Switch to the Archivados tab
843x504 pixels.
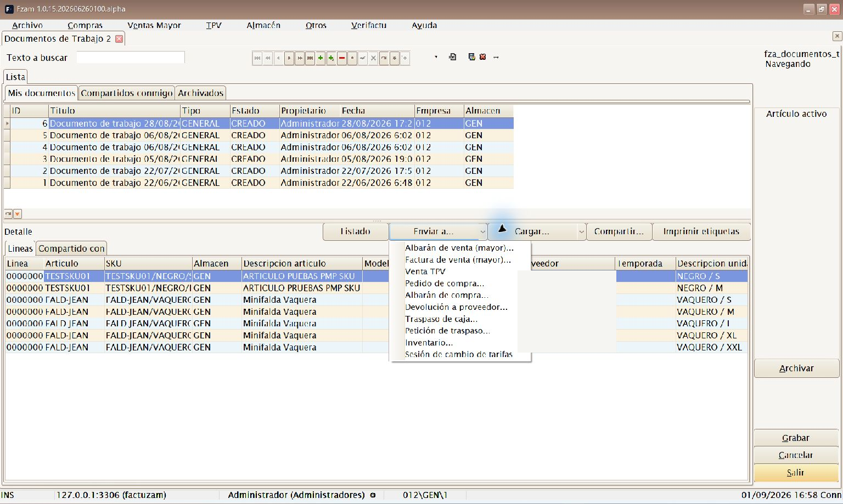click(201, 93)
